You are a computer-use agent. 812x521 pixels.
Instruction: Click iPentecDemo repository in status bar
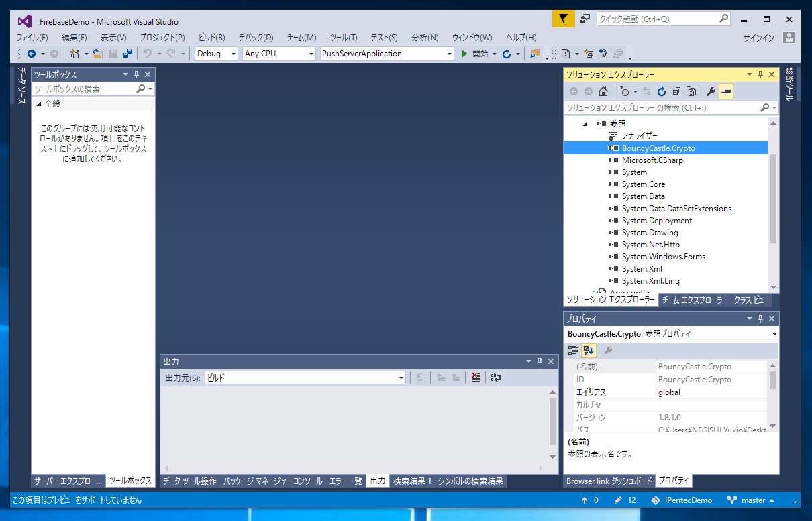coord(682,500)
